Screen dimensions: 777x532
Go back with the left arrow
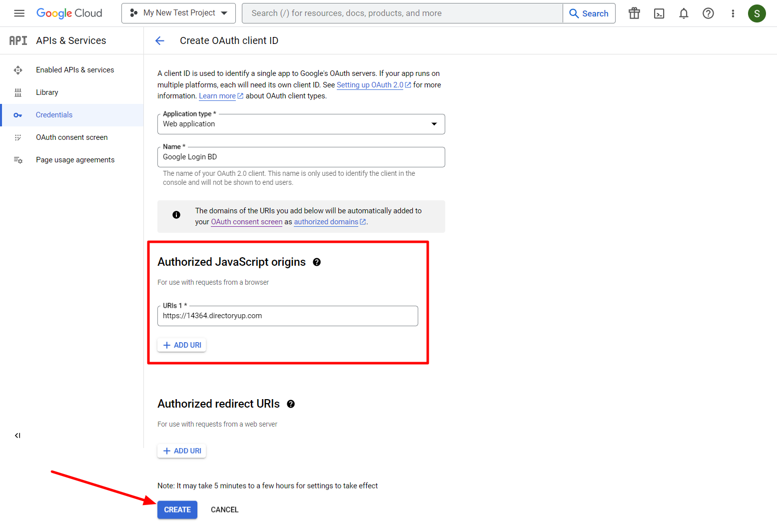pos(160,41)
